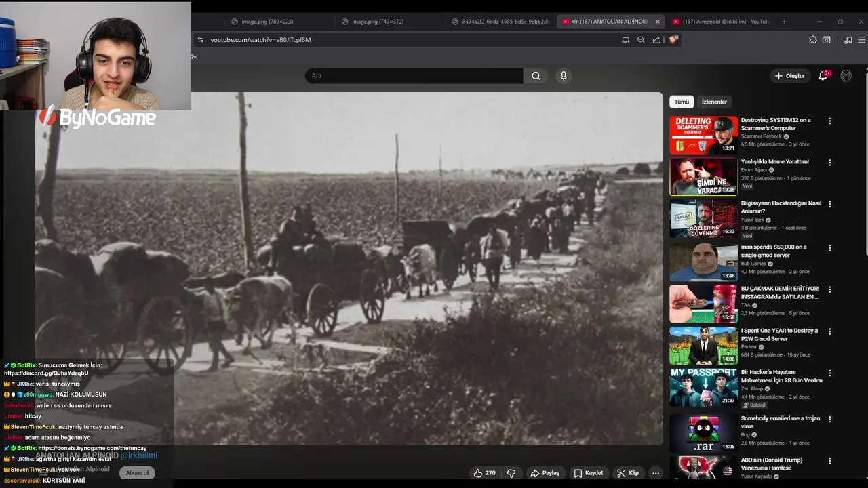868x488 pixels.
Task: Dislike the video with thumbs down
Action: (x=512, y=473)
